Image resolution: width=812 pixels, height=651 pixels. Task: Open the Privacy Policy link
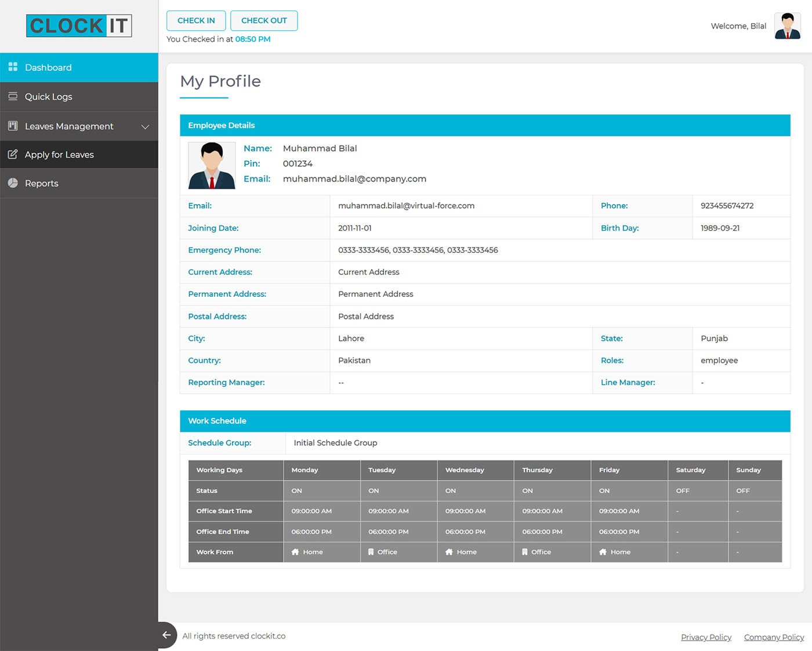coord(706,637)
